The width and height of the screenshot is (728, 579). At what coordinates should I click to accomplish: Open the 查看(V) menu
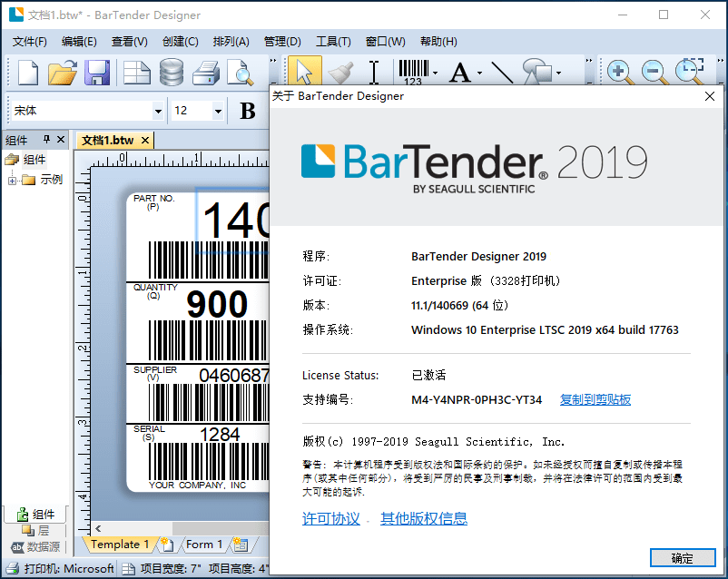tap(130, 42)
